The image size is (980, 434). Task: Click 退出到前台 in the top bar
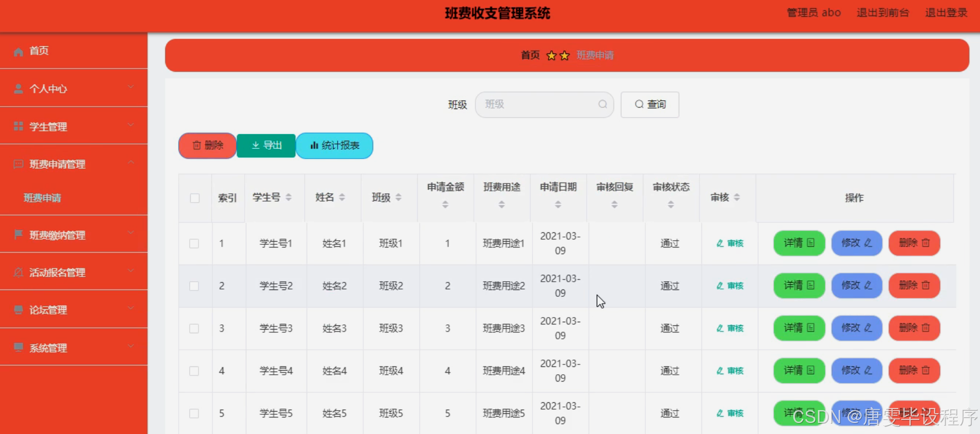[883, 13]
